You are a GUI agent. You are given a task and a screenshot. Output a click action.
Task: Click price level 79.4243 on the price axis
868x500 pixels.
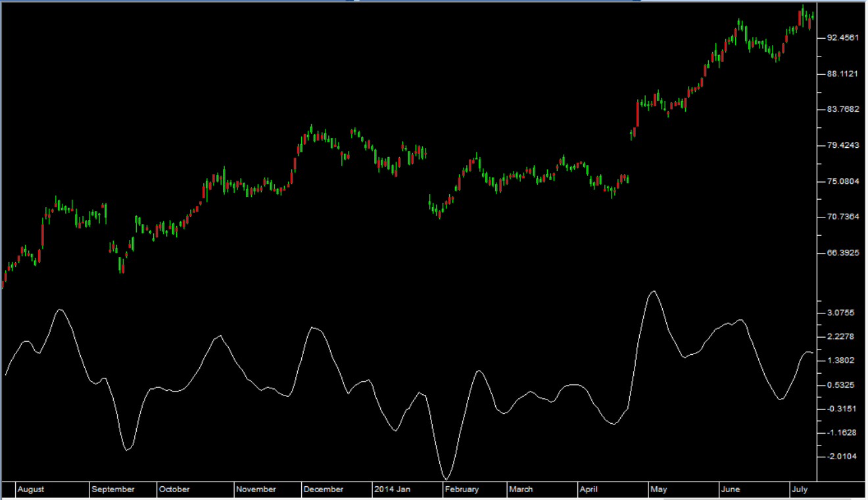tap(842, 145)
